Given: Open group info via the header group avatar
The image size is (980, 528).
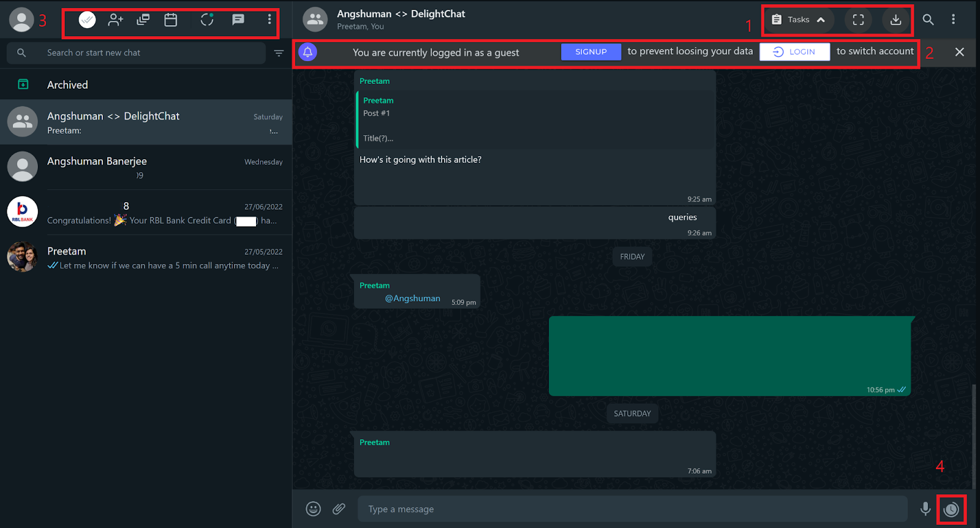Looking at the screenshot, I should coord(315,20).
